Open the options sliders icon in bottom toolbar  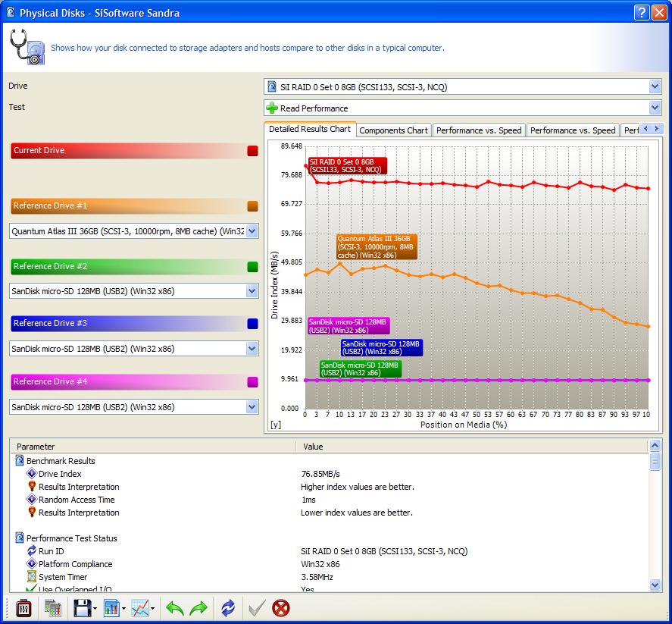pyautogui.click(x=23, y=608)
